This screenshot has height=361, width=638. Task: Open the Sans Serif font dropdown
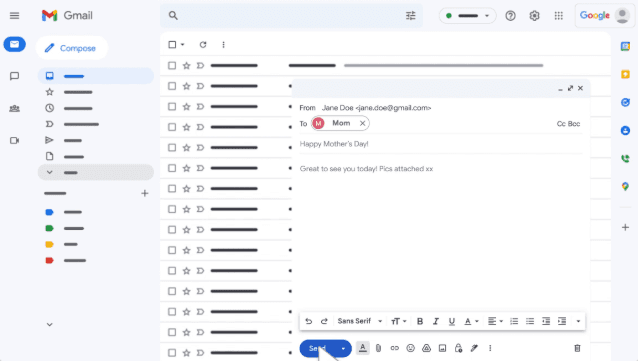[360, 321]
